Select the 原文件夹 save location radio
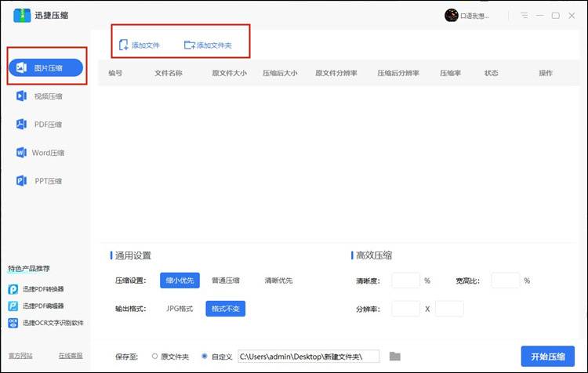This screenshot has height=373, width=588. pyautogui.click(x=154, y=357)
